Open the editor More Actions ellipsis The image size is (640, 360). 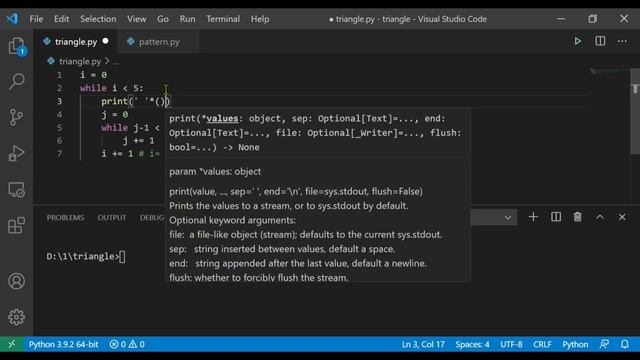coord(622,41)
